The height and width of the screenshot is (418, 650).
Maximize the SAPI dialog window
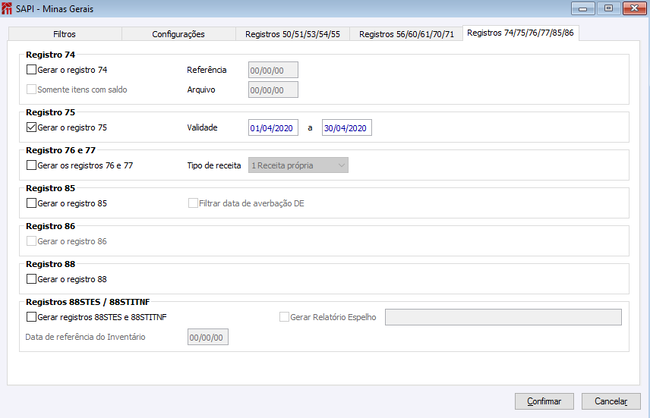[608, 8]
